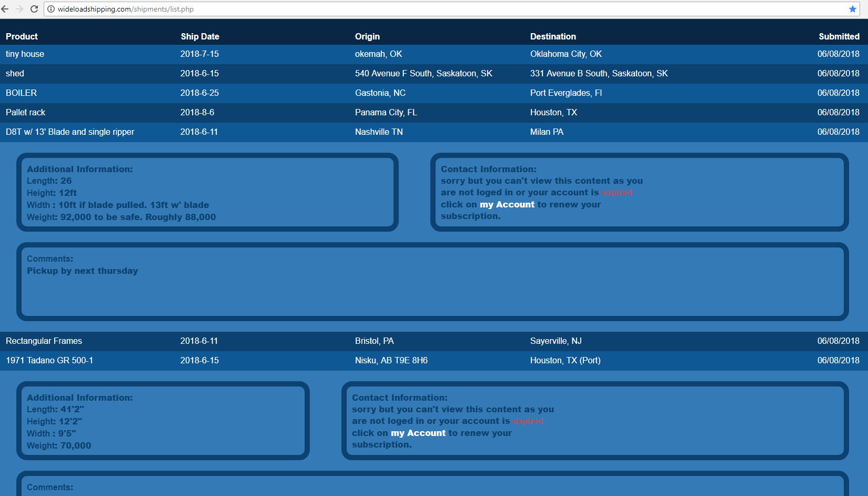The height and width of the screenshot is (496, 868).
Task: Open the Pallet rack shipment row
Action: click(x=434, y=113)
